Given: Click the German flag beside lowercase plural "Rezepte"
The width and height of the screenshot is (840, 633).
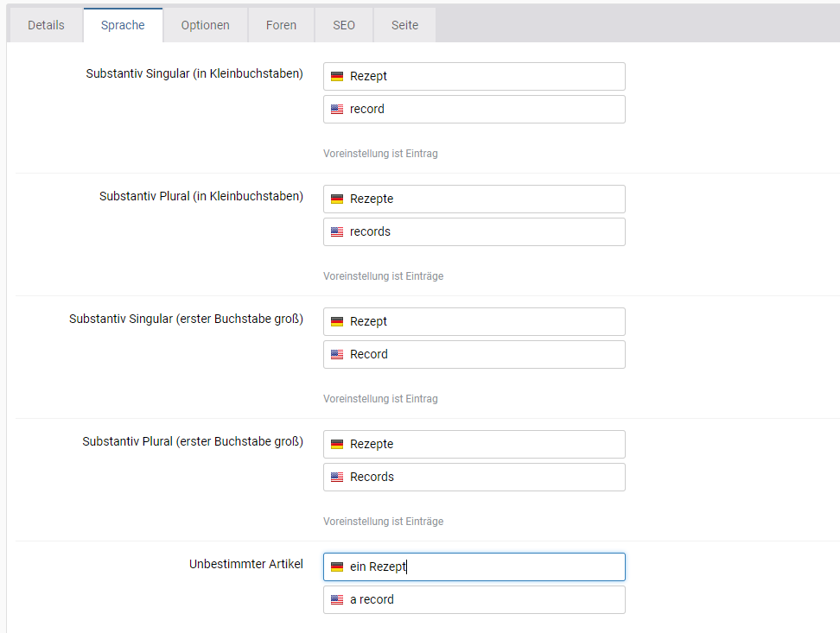Looking at the screenshot, I should coord(336,199).
